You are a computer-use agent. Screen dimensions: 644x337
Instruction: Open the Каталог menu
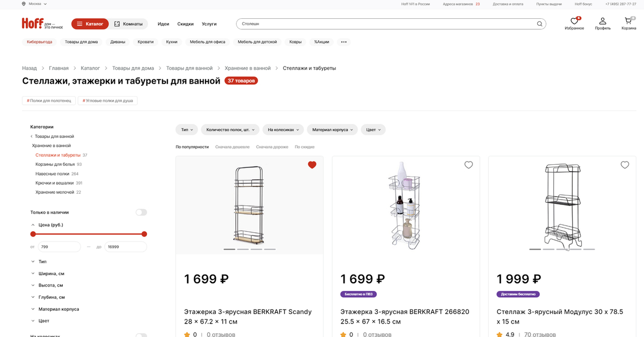point(90,24)
